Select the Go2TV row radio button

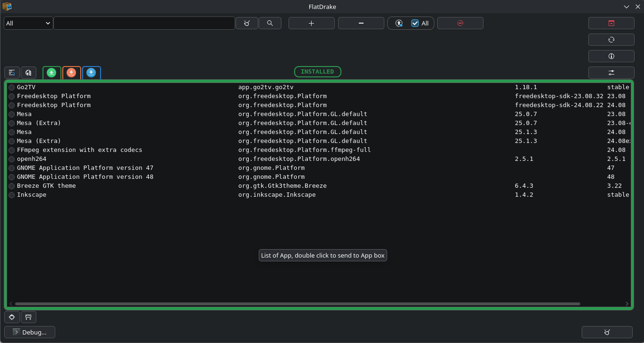click(x=12, y=87)
